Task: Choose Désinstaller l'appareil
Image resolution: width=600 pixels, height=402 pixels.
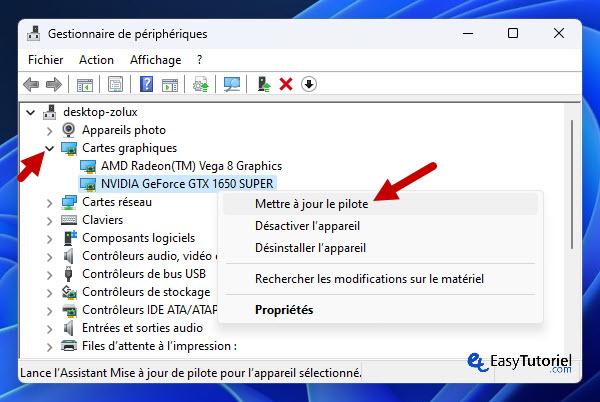Action: coord(380,248)
